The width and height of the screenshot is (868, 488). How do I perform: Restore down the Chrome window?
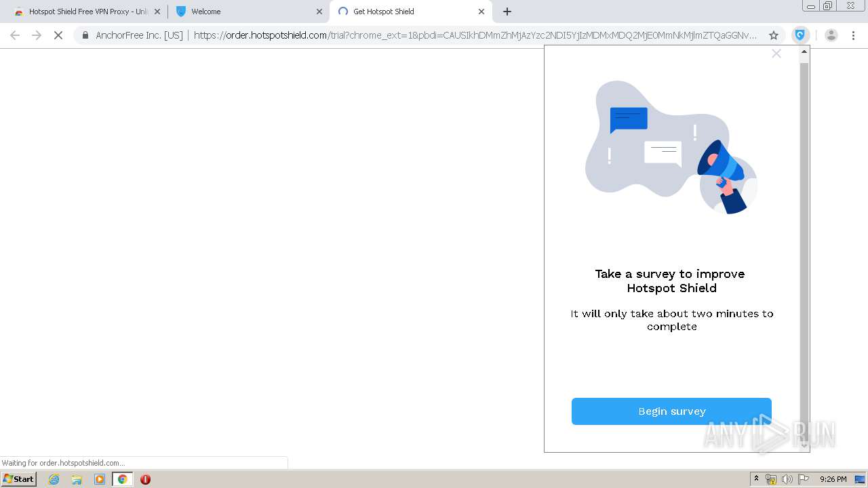tap(828, 6)
